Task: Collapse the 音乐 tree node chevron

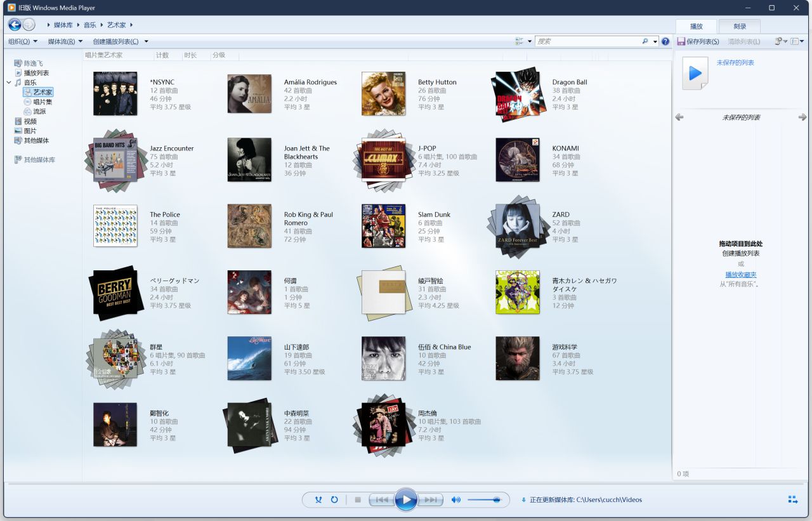Action: click(x=9, y=82)
